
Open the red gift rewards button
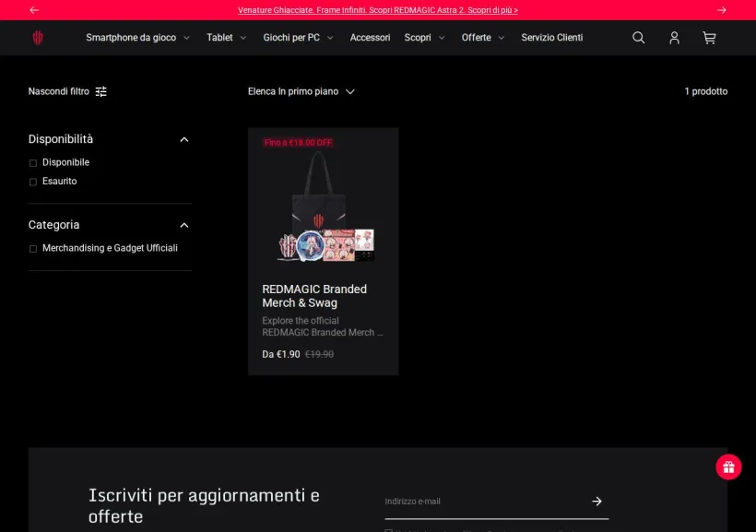click(x=728, y=467)
